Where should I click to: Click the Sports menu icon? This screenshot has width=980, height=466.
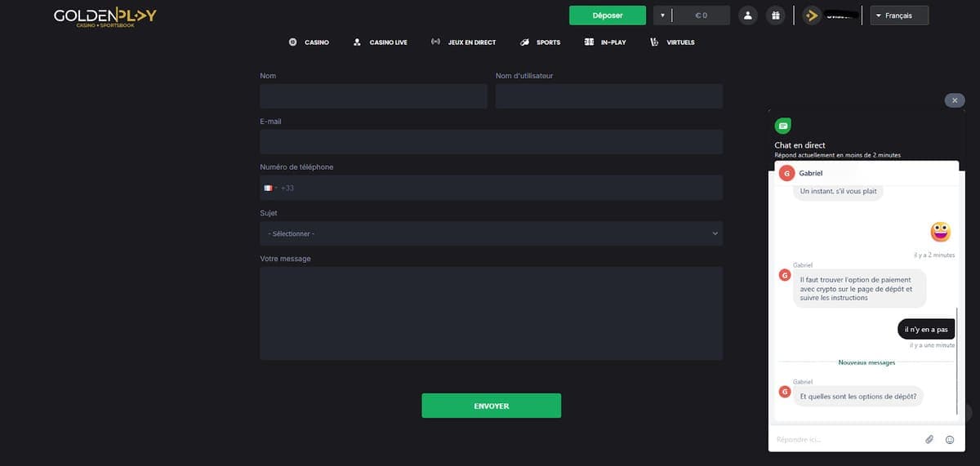526,42
